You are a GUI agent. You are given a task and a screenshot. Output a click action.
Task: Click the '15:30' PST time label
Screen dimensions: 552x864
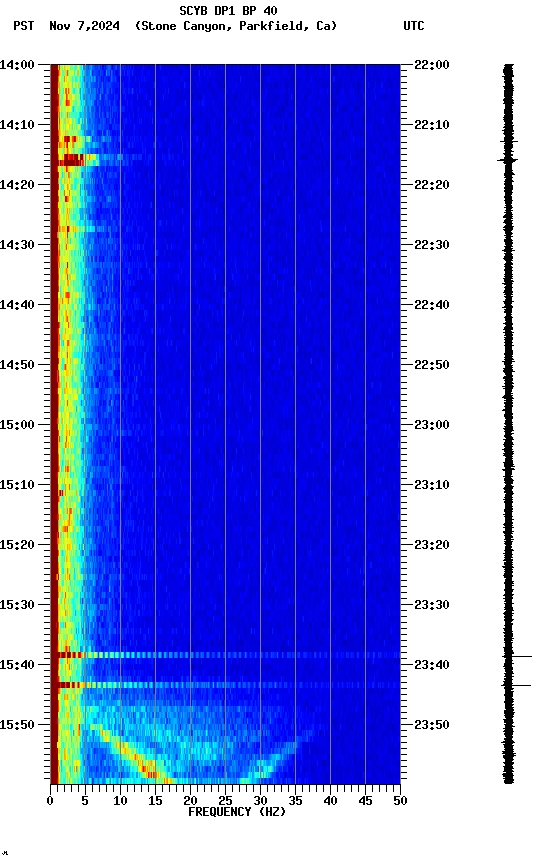tap(17, 606)
